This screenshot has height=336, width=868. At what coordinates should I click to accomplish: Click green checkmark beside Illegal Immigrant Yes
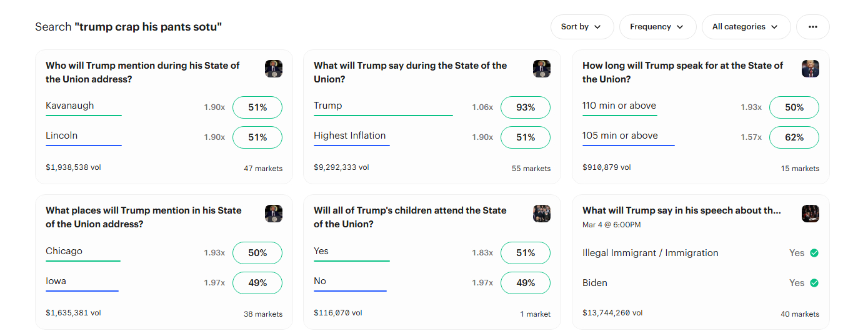coord(814,253)
